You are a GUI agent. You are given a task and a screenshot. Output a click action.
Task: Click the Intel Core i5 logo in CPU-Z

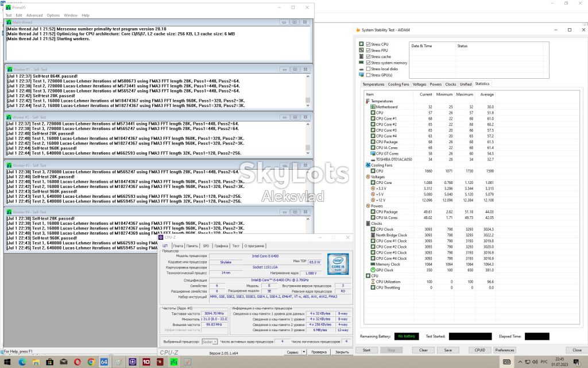point(338,264)
